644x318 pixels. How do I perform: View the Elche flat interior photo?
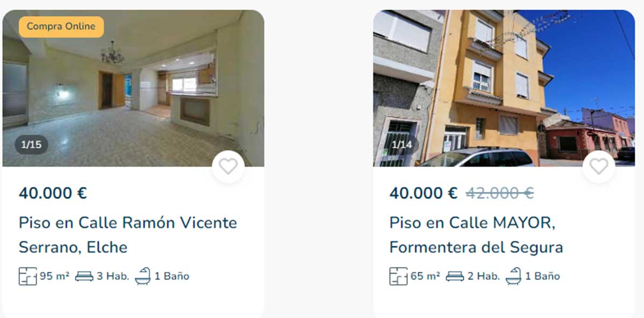tap(133, 88)
